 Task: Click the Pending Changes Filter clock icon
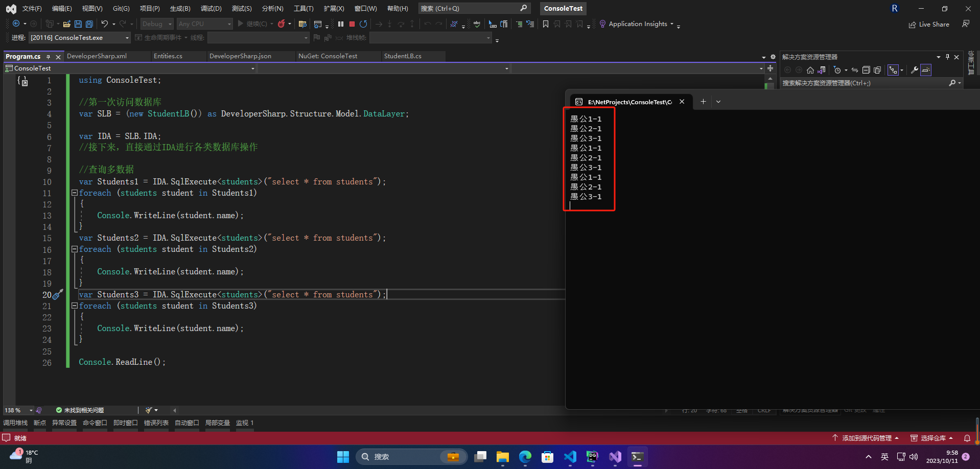point(837,70)
